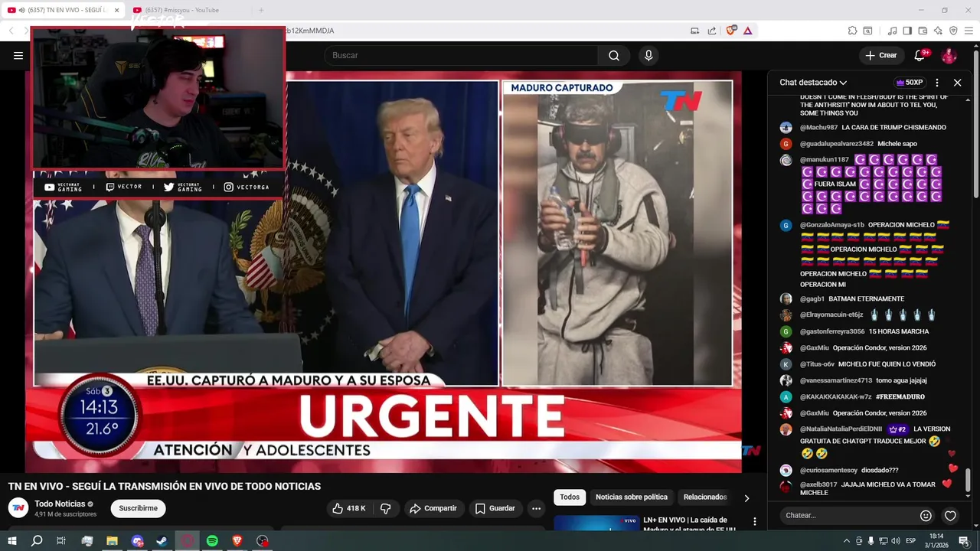The height and width of the screenshot is (551, 980).
Task: Click Compartir to share the video
Action: tap(433, 508)
